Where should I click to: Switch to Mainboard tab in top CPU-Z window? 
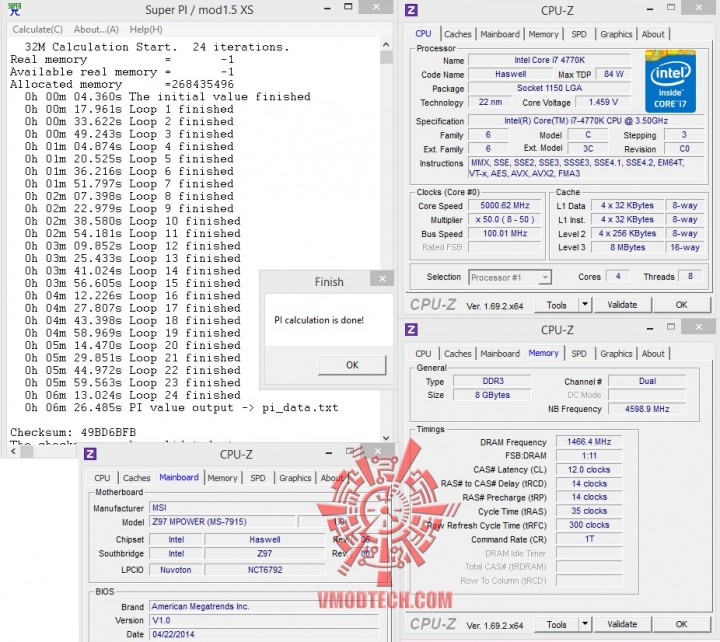point(500,34)
